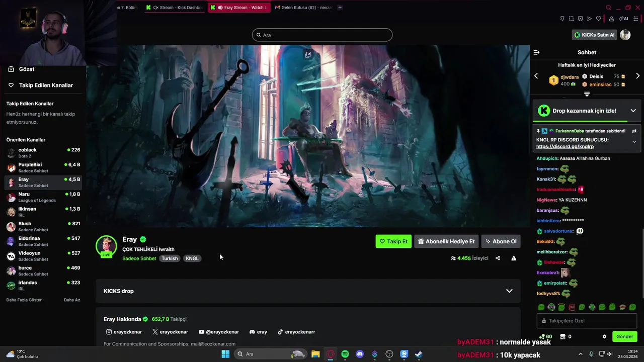Click the Gönder send button
This screenshot has width=644, height=362.
(624, 336)
